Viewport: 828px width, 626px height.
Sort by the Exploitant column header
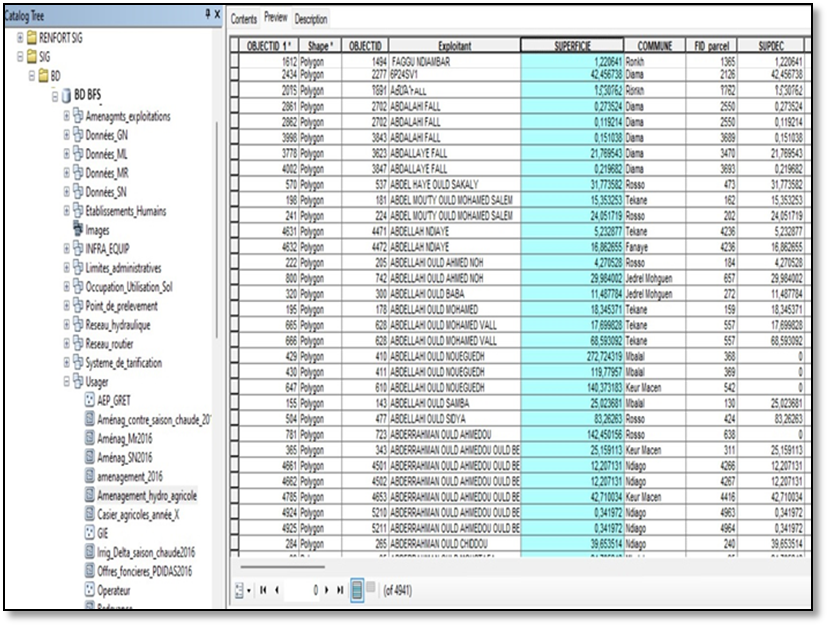coord(454,47)
